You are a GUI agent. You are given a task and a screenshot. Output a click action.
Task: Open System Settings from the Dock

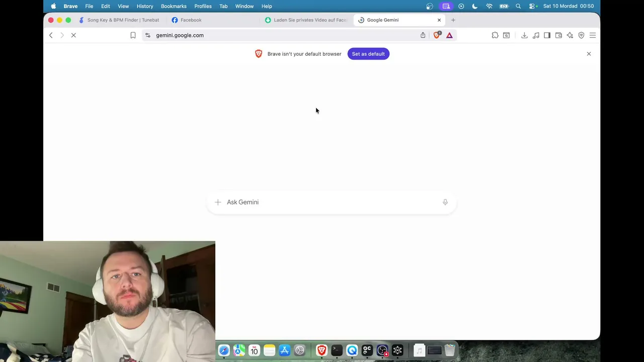click(x=299, y=350)
